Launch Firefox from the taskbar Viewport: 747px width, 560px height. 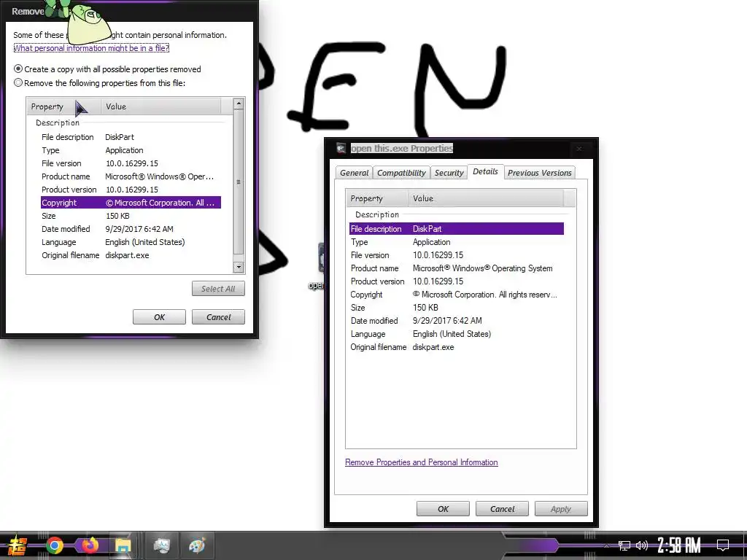click(89, 545)
